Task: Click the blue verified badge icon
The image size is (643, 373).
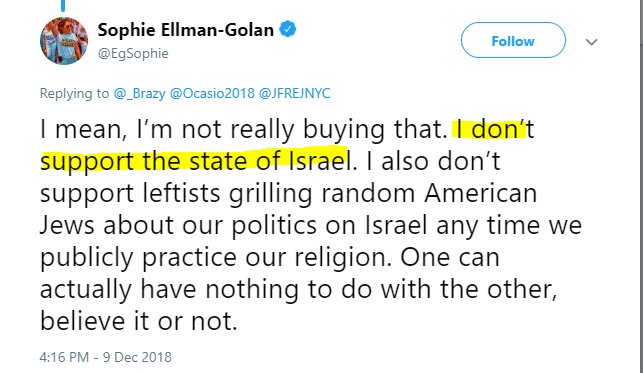Action: 287,30
